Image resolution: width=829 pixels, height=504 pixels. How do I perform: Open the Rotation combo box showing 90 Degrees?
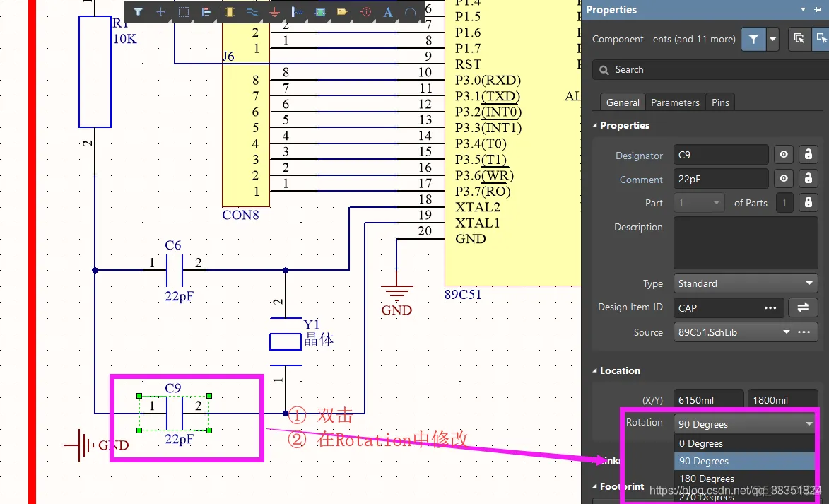coord(746,424)
